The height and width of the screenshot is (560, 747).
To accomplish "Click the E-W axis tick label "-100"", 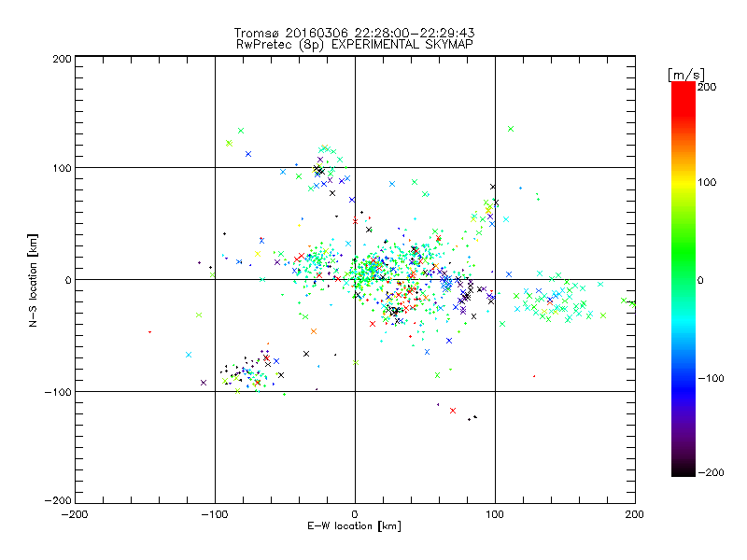I will (x=215, y=514).
